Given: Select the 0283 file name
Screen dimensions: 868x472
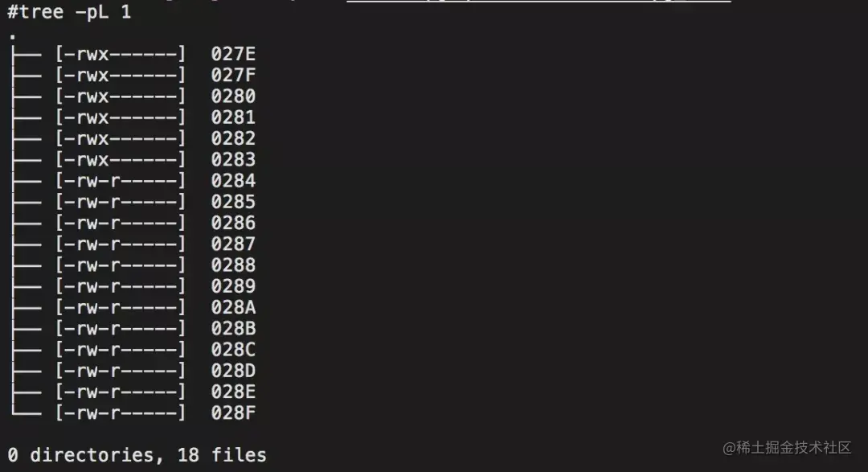Looking at the screenshot, I should [233, 159].
